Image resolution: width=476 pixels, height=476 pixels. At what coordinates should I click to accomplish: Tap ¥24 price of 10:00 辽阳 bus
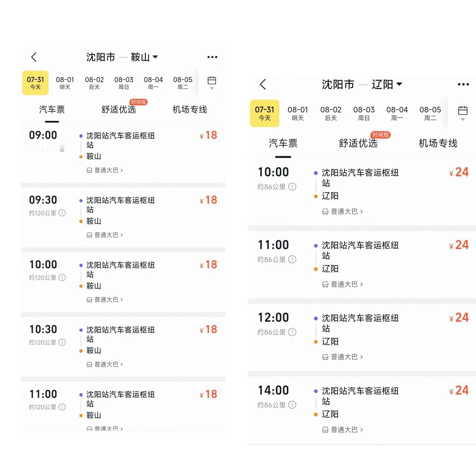pos(459,172)
